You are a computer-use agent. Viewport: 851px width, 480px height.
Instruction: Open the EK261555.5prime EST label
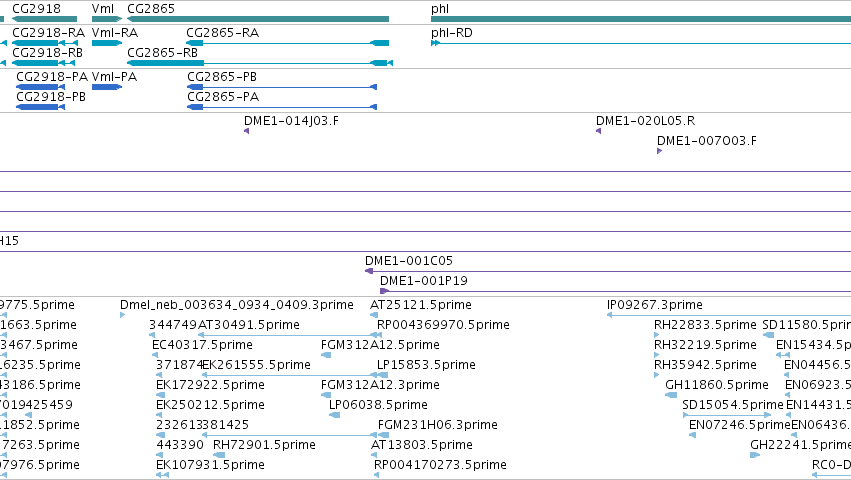click(x=256, y=365)
